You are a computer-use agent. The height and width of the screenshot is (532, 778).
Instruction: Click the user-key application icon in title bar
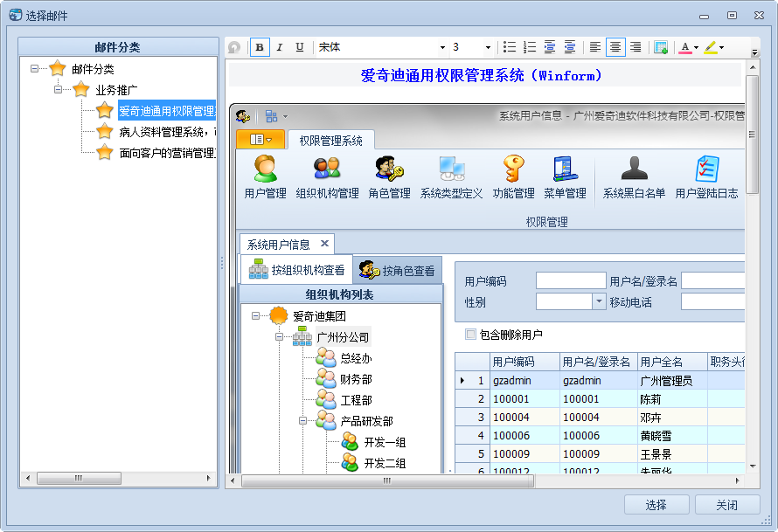tap(243, 116)
